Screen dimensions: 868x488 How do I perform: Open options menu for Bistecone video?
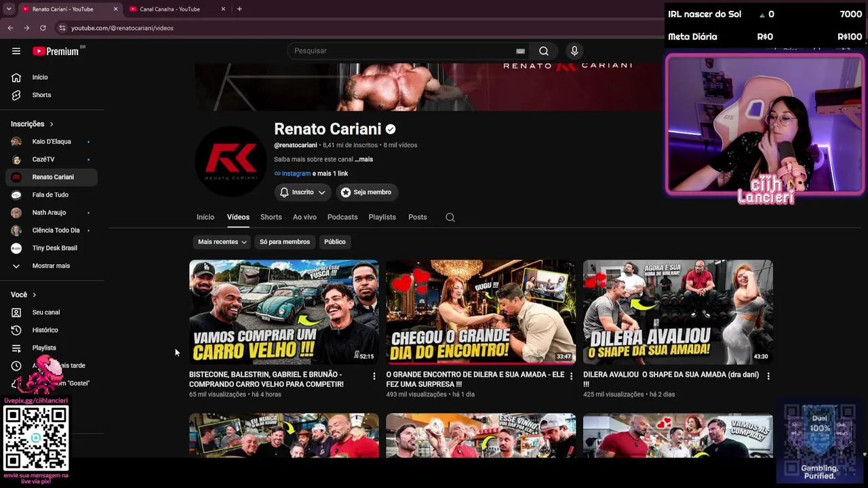[374, 375]
